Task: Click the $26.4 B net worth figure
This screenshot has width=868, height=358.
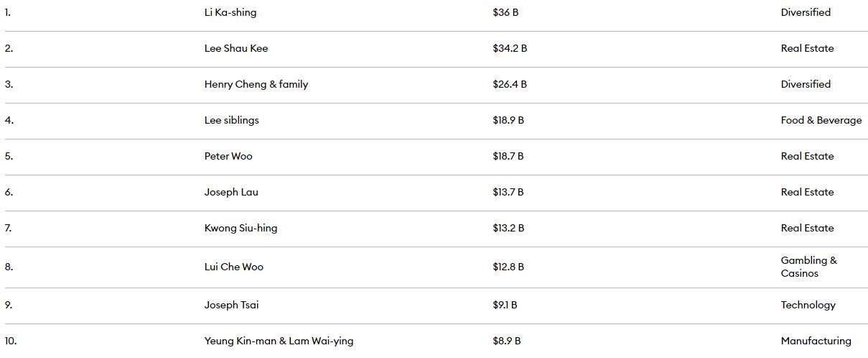Action: click(509, 84)
